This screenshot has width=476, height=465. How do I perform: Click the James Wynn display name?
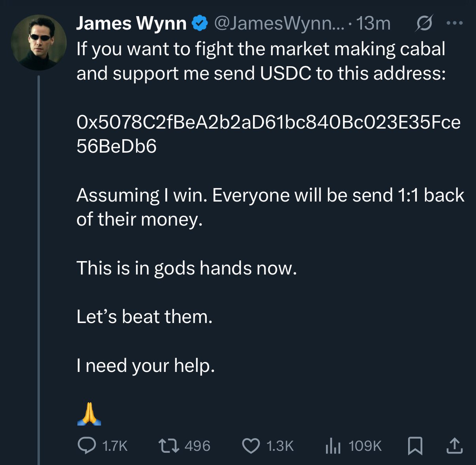coord(131,24)
